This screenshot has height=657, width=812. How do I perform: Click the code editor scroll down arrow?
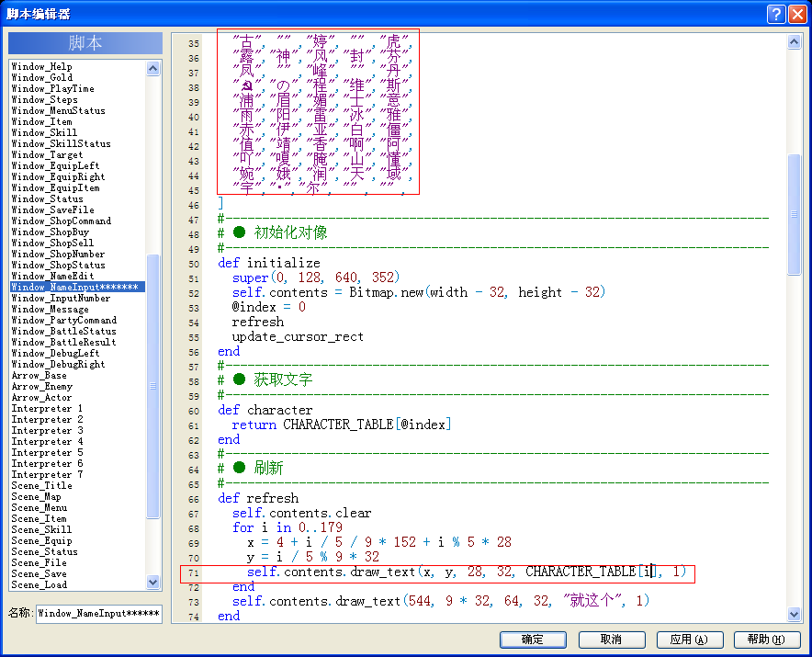(794, 615)
